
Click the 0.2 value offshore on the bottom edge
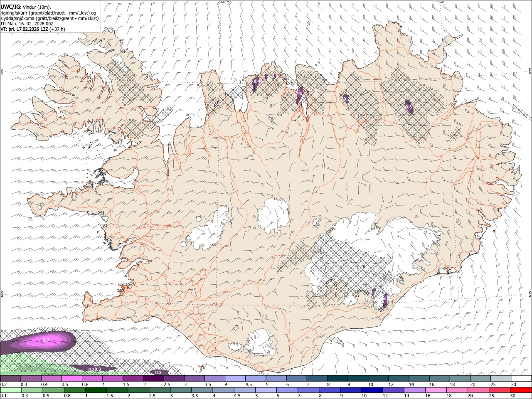click(x=158, y=372)
